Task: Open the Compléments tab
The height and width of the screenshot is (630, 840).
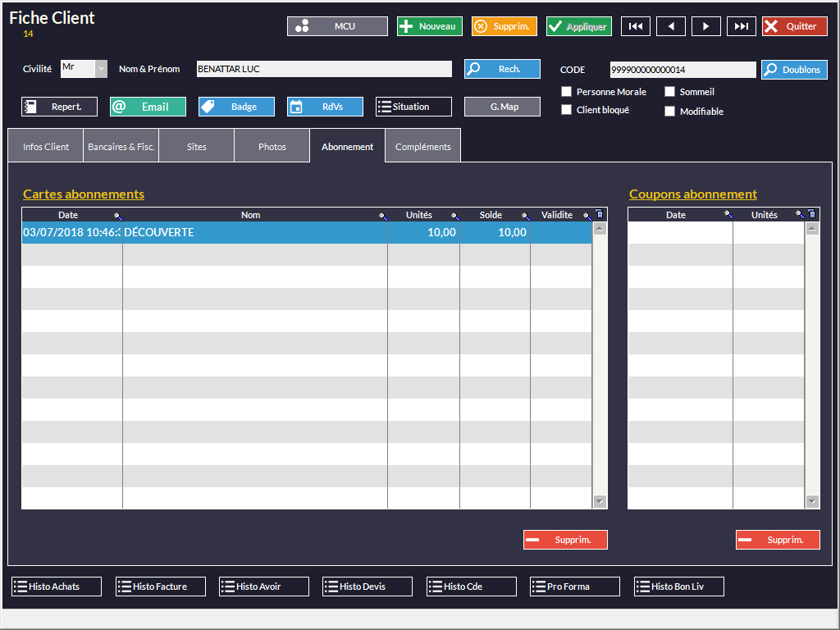Action: [422, 147]
